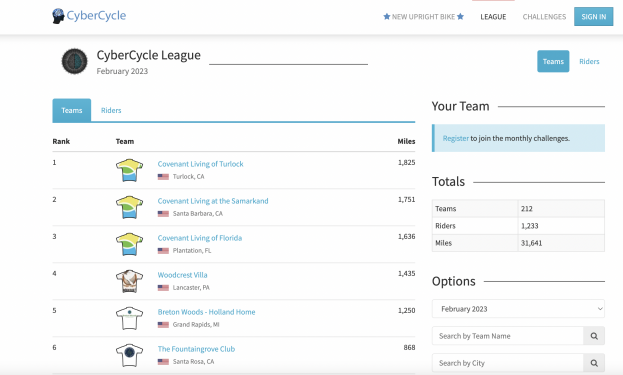
Task: Open Covenant Living of Florida team link
Action: 200,238
